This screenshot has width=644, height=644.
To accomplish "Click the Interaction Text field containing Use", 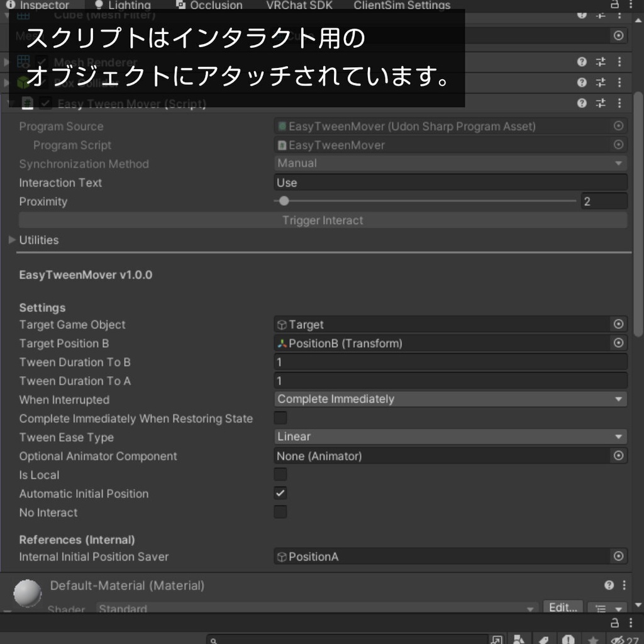I will click(x=450, y=182).
